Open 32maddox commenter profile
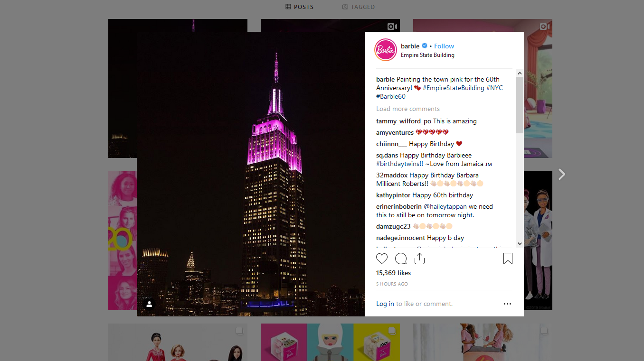Image resolution: width=644 pixels, height=361 pixels. [392, 175]
